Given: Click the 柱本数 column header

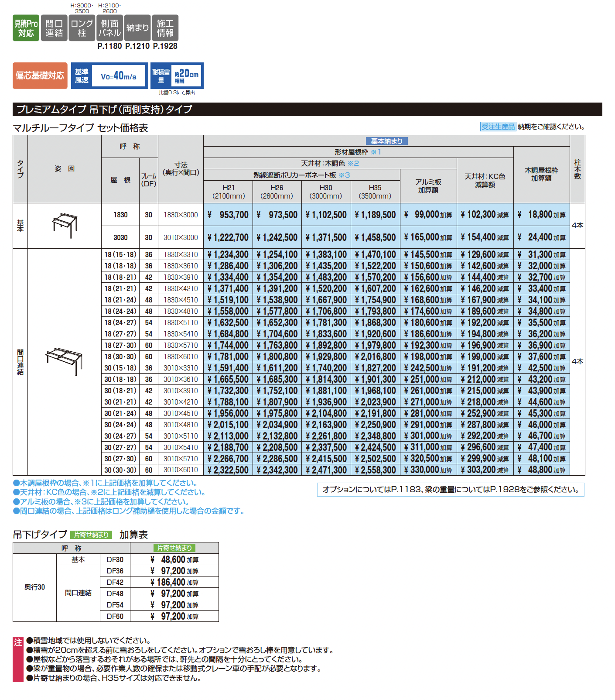Looking at the screenshot, I should tap(577, 169).
